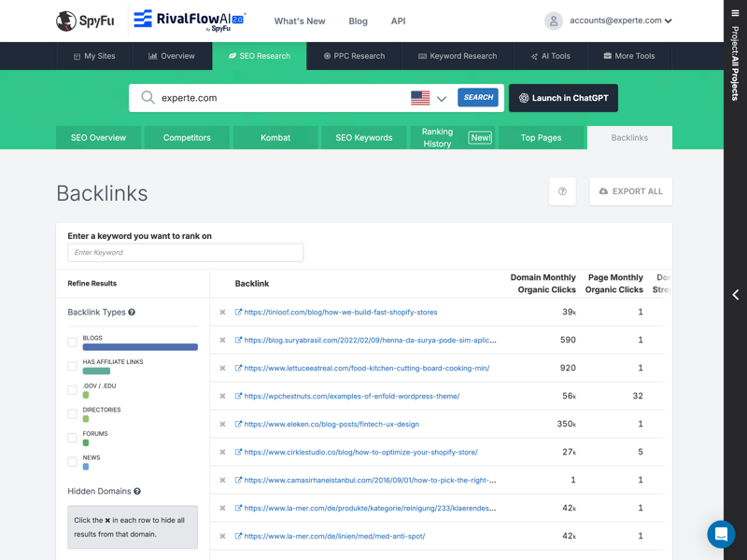The image size is (747, 560).
Task: Expand the collapsed Projects side panel arrow
Action: [x=735, y=295]
